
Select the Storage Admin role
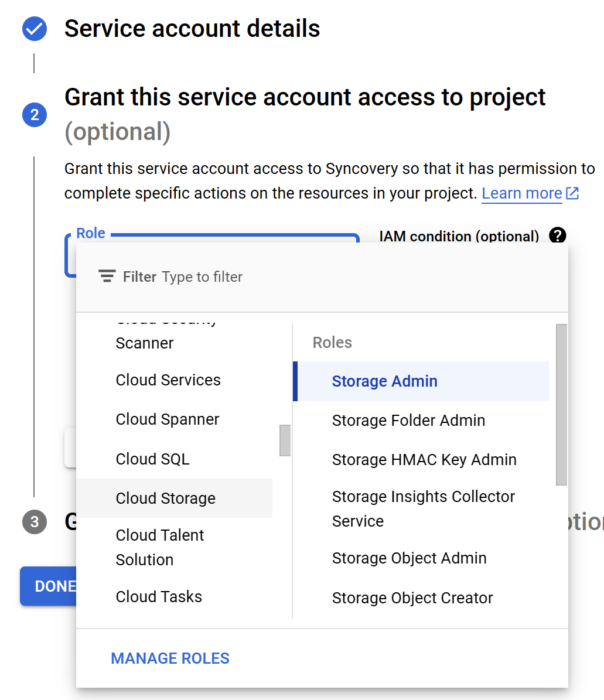click(x=384, y=381)
